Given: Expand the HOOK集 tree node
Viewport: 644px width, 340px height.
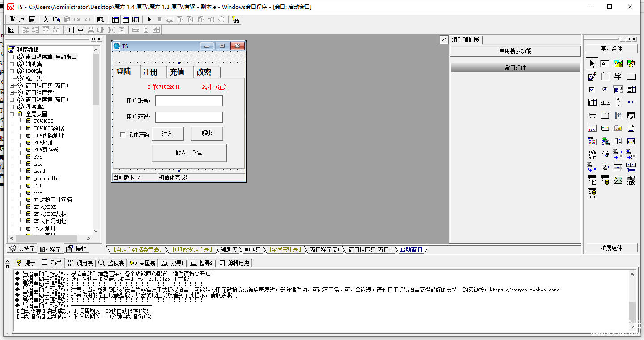Looking at the screenshot, I should coord(12,71).
